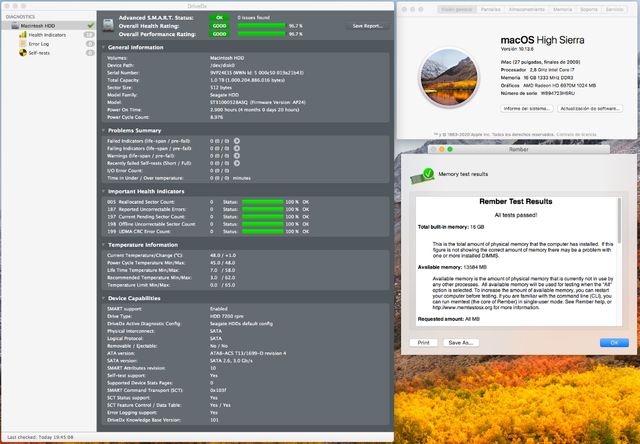The height and width of the screenshot is (444, 640).
Task: Collapse the Temperature Information section
Action: pos(104,244)
